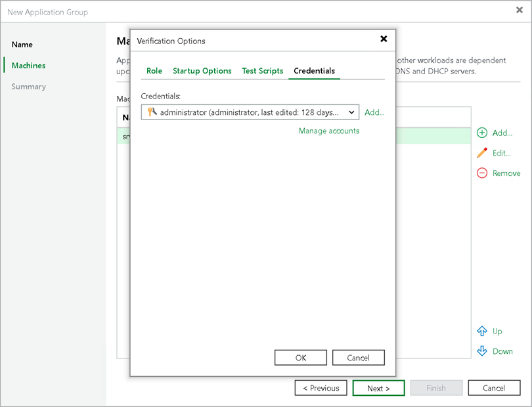Viewport: 532px width, 407px height.
Task: Click the selected administrator credentials text
Action: (x=249, y=112)
